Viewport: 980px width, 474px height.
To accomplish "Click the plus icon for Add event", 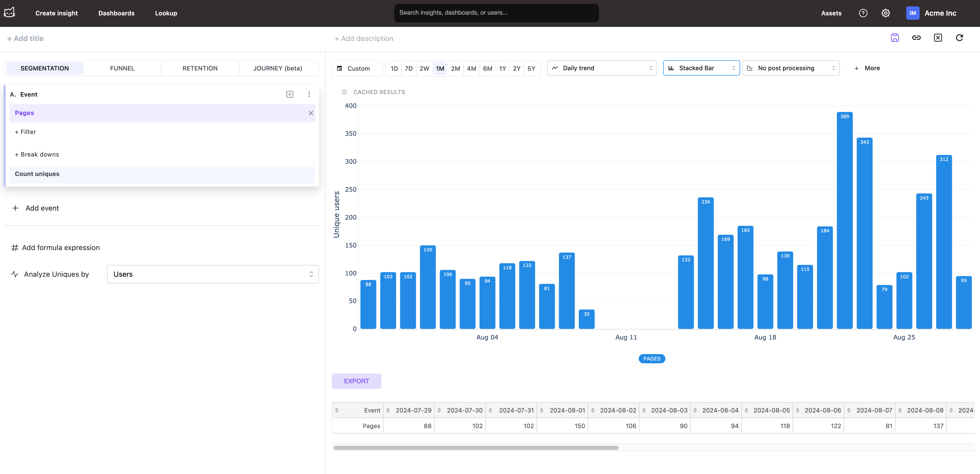I will point(15,208).
